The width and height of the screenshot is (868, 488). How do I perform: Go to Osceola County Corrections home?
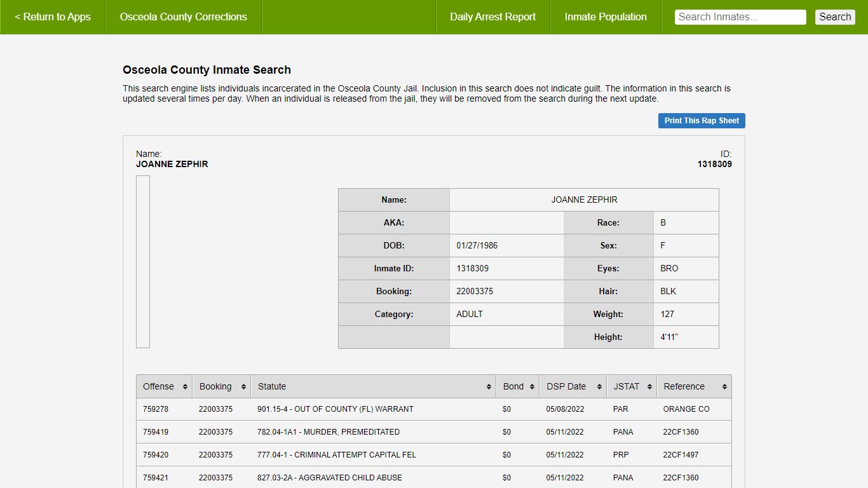[183, 17]
